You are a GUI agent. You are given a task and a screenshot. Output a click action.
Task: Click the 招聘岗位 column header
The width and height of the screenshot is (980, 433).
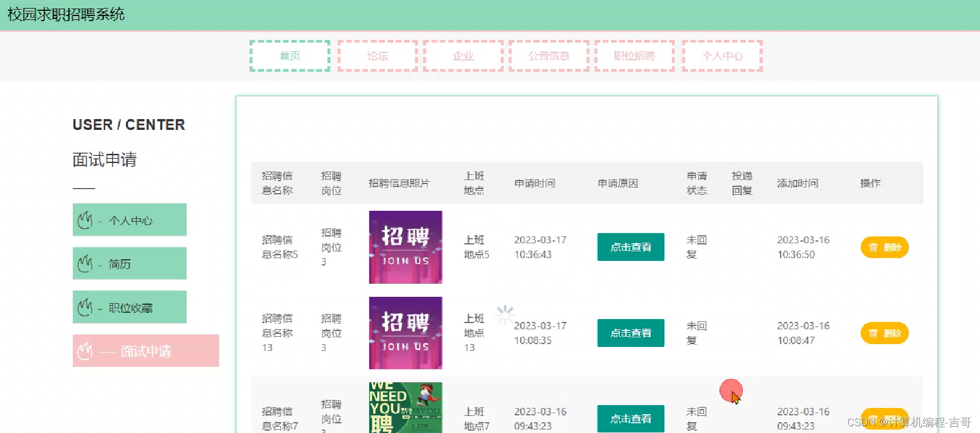[331, 183]
